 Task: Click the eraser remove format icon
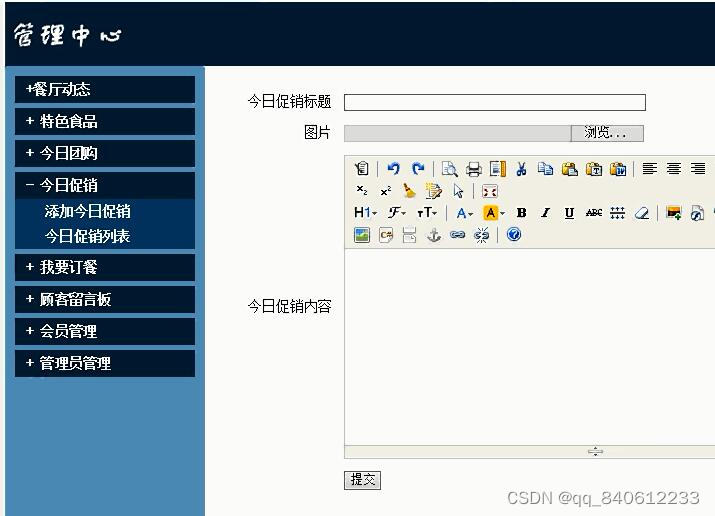pyautogui.click(x=642, y=212)
